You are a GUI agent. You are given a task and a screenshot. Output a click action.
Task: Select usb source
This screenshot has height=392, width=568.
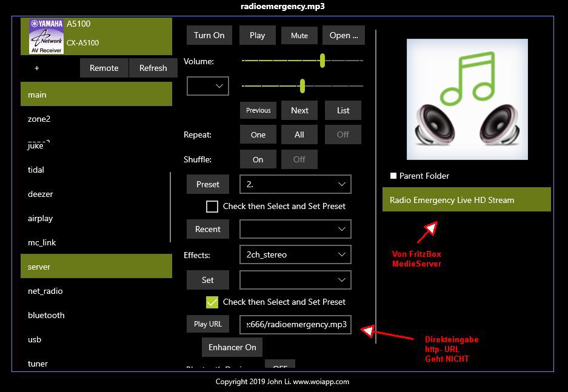[96, 339]
